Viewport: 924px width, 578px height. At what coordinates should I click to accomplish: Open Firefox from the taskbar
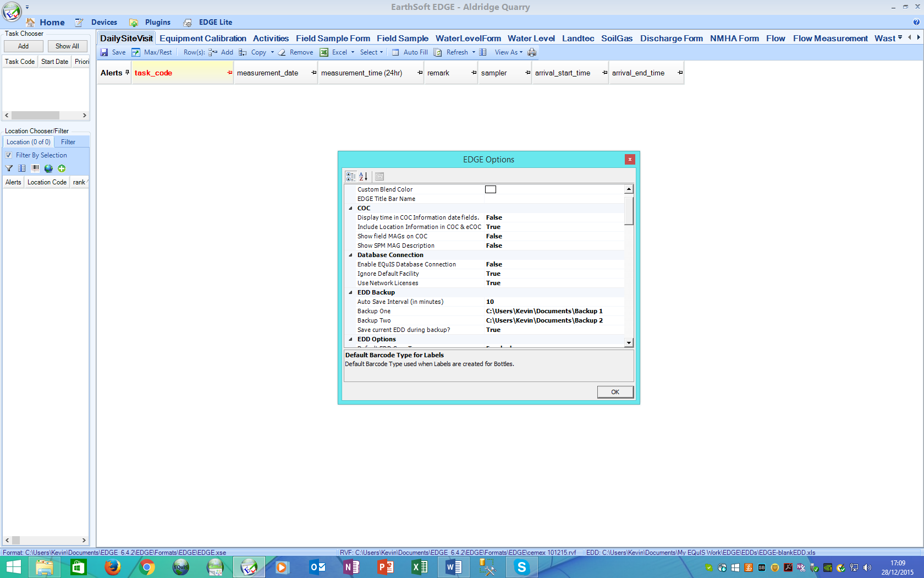click(x=113, y=567)
